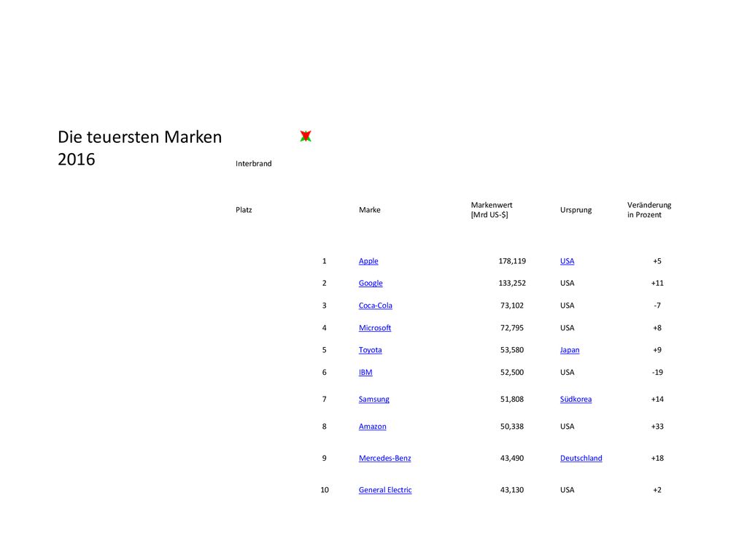
Task: Click the red and green star icon
Action: pyautogui.click(x=306, y=136)
